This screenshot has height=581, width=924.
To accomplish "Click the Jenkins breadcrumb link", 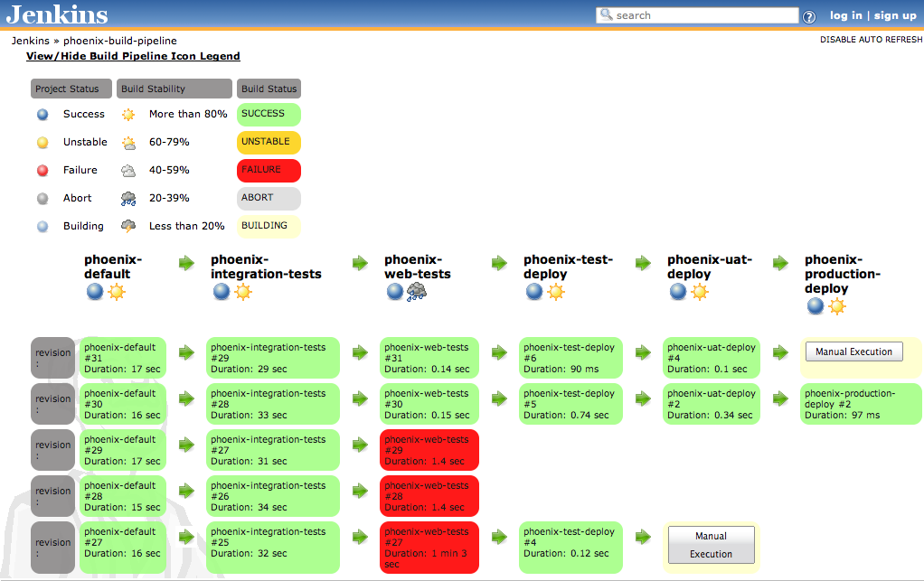I will (x=31, y=41).
